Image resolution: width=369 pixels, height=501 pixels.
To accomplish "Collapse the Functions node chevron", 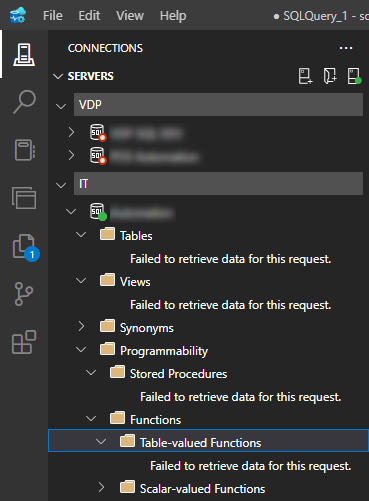I will coord(91,418).
